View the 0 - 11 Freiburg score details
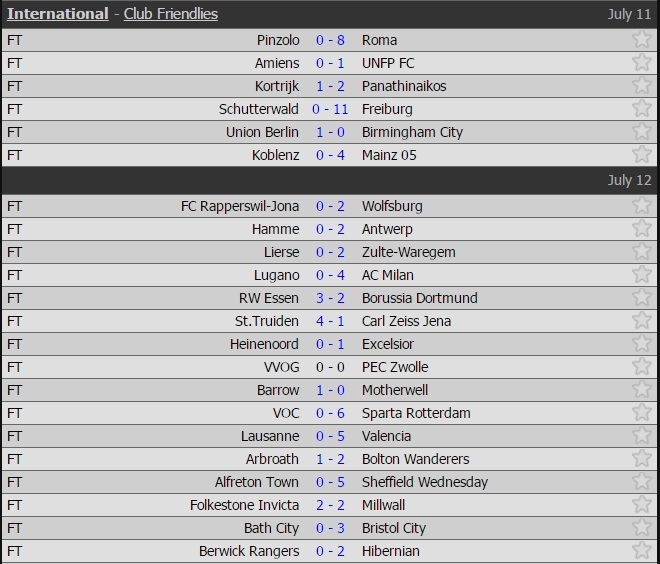 330,109
